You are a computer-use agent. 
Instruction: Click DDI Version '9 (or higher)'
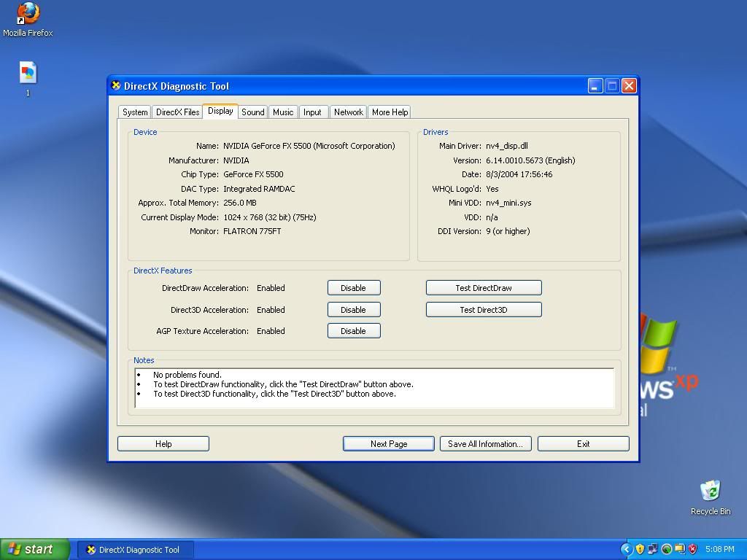[508, 231]
